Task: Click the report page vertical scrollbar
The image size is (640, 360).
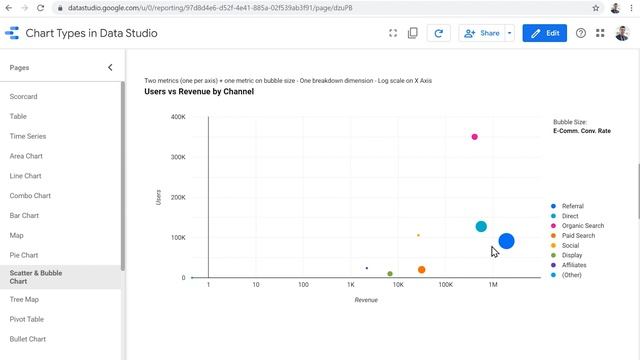Action: [638, 192]
